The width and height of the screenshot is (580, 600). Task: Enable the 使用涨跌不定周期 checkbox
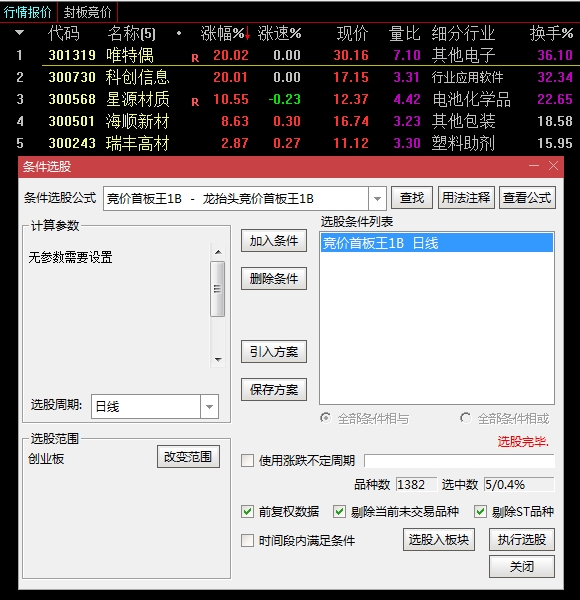[248, 460]
